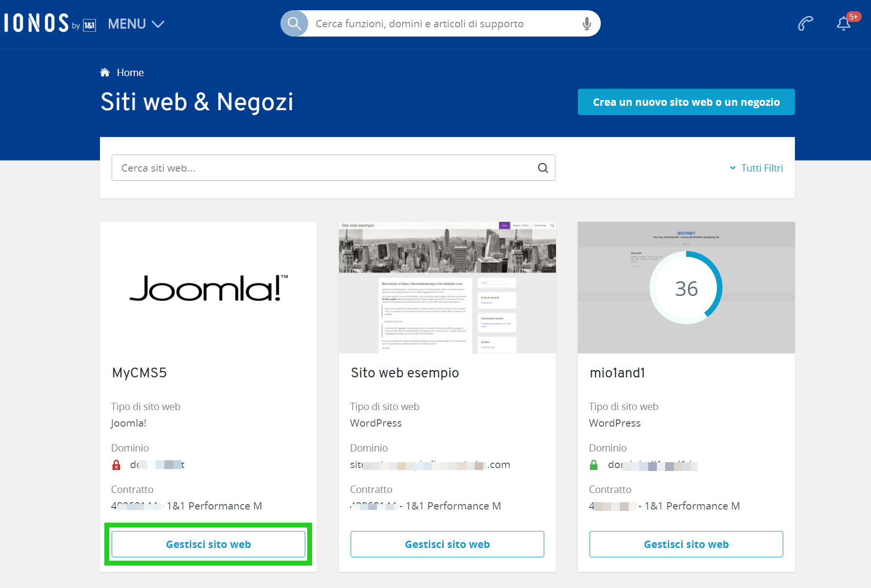Click the Home house icon
The width and height of the screenshot is (871, 588).
coord(105,72)
